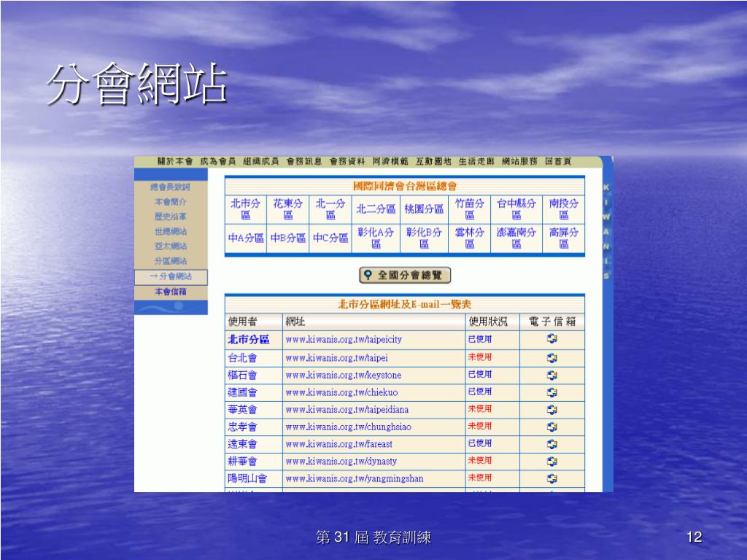Viewport: 747px width, 560px height.
Task: Open the 花東分區 district link
Action: point(287,209)
